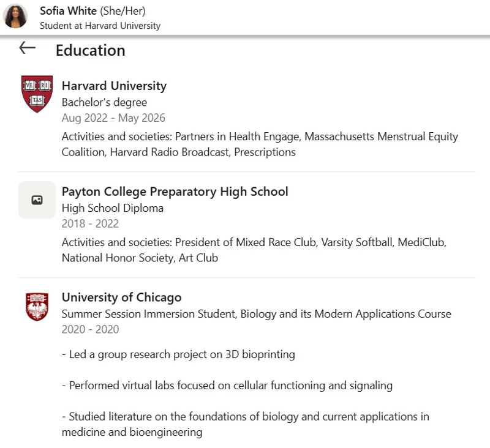The height and width of the screenshot is (448, 490).
Task: Click the virtual labs cellular functioning bullet
Action: click(x=227, y=386)
